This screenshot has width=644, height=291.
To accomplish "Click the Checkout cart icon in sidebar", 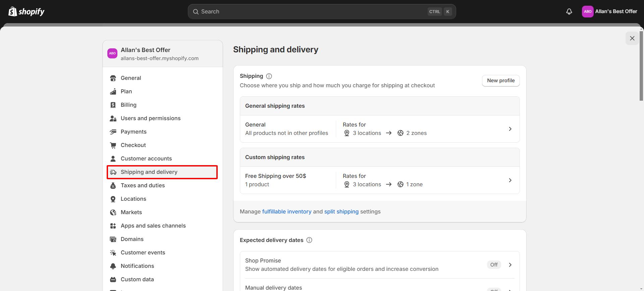I will point(113,145).
